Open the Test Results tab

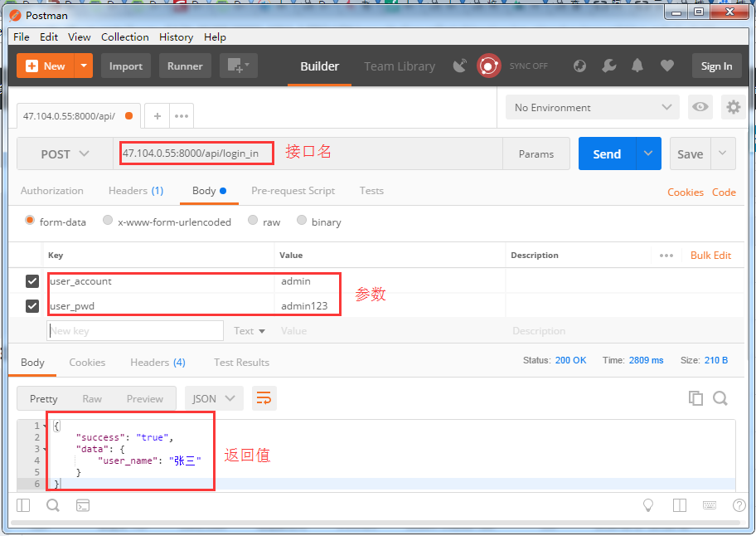pyautogui.click(x=241, y=363)
